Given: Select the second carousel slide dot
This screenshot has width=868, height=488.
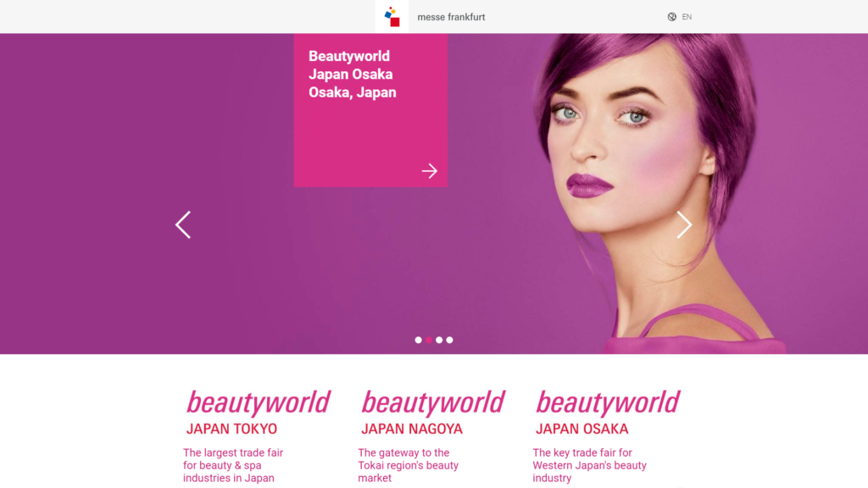Looking at the screenshot, I should (x=429, y=340).
